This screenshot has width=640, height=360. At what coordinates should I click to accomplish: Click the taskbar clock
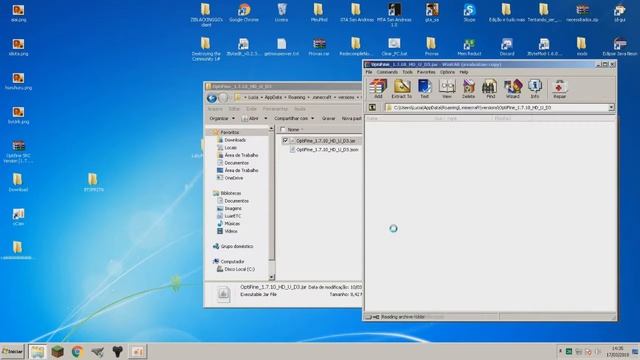617,351
